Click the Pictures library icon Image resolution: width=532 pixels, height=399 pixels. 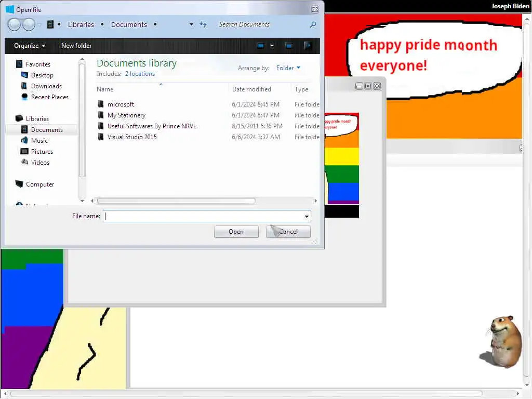click(x=24, y=151)
